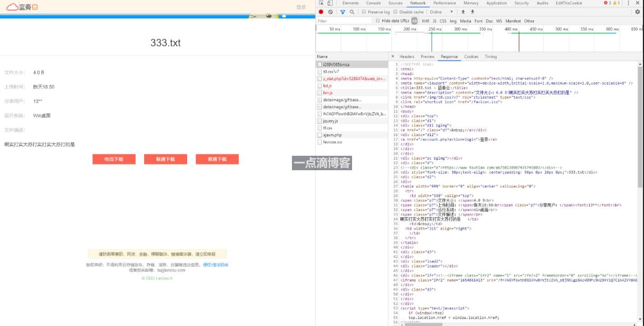The height and width of the screenshot is (326, 644).
Task: Select the favicon.ico request
Action: pyautogui.click(x=352, y=142)
